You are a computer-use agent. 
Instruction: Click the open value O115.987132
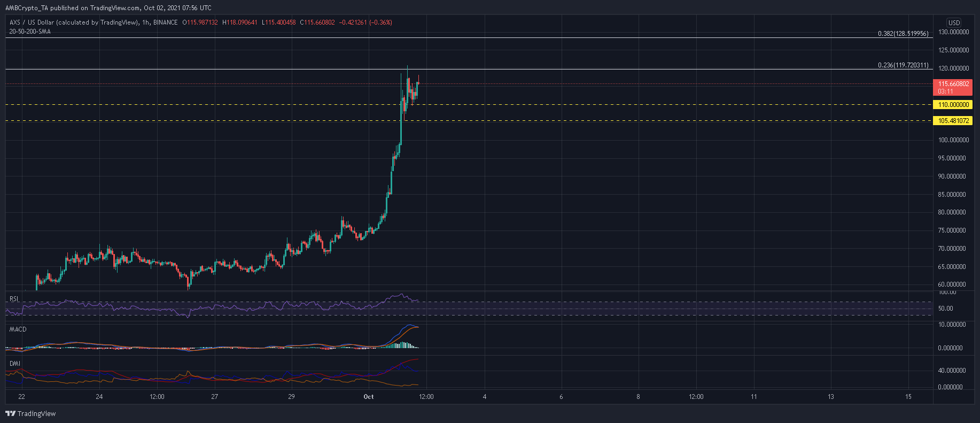tap(200, 22)
